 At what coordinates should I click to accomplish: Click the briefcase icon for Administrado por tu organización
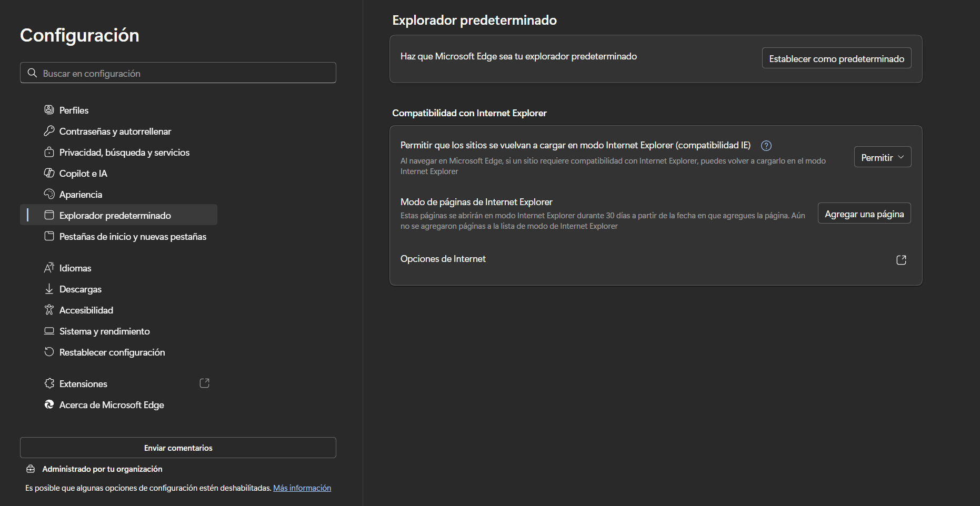coord(31,469)
